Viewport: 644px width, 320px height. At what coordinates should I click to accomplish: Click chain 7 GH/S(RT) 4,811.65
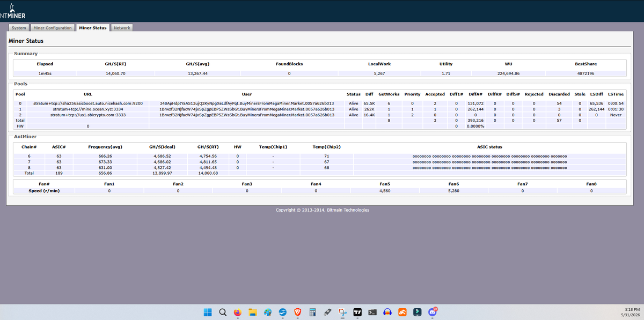click(207, 162)
